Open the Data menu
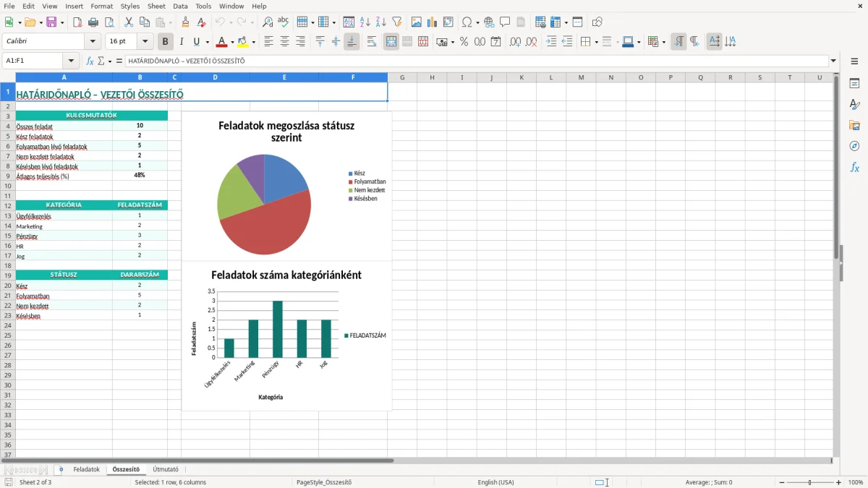Viewport: 868px width, 488px height. [x=180, y=6]
